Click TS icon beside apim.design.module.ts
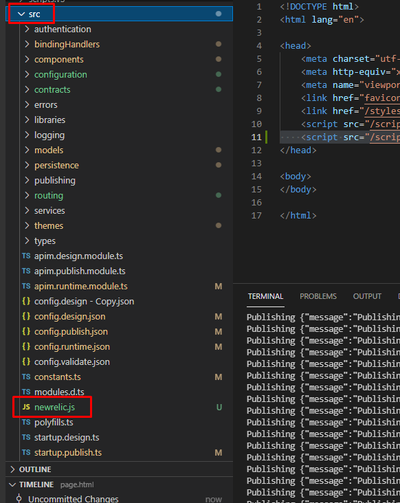Image resolution: width=400 pixels, height=503 pixels. (26, 256)
